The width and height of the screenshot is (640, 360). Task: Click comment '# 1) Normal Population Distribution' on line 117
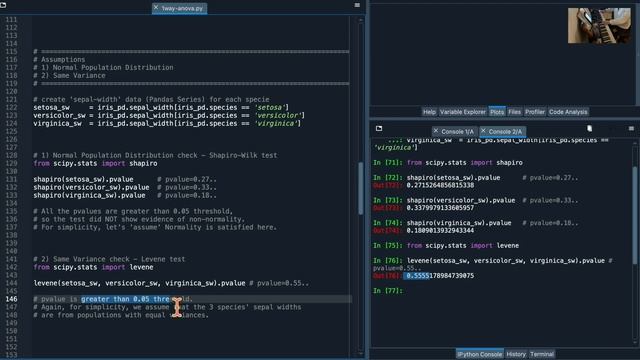coord(103,67)
